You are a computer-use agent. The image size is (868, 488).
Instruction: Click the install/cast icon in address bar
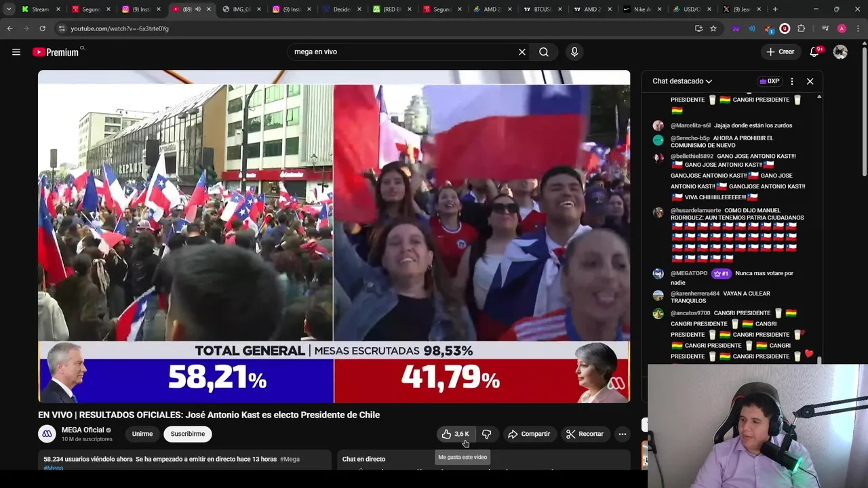pos(698,28)
